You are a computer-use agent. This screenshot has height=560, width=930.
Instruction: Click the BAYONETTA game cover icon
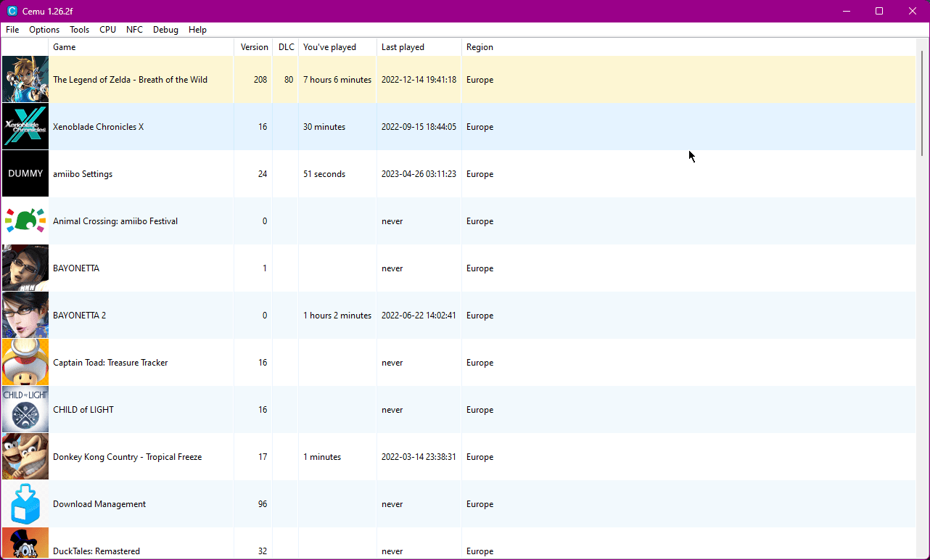pos(25,268)
